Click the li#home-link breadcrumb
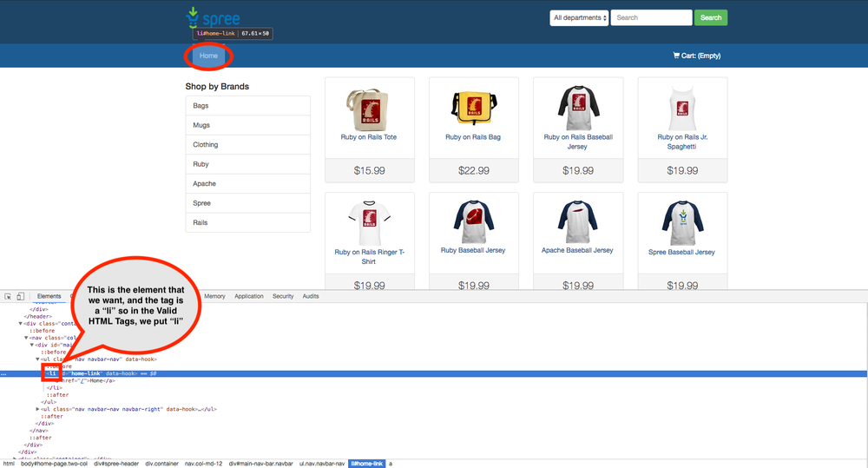This screenshot has width=868, height=468. coord(367,464)
